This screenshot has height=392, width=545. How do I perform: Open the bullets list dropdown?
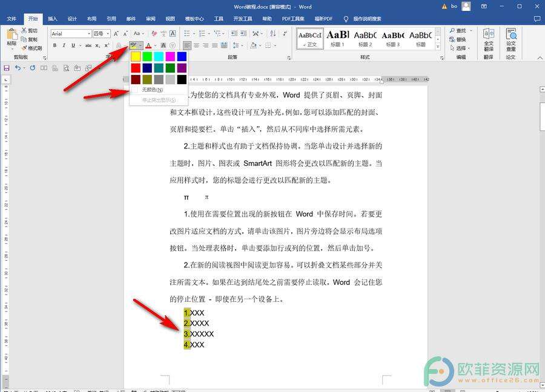(194, 34)
